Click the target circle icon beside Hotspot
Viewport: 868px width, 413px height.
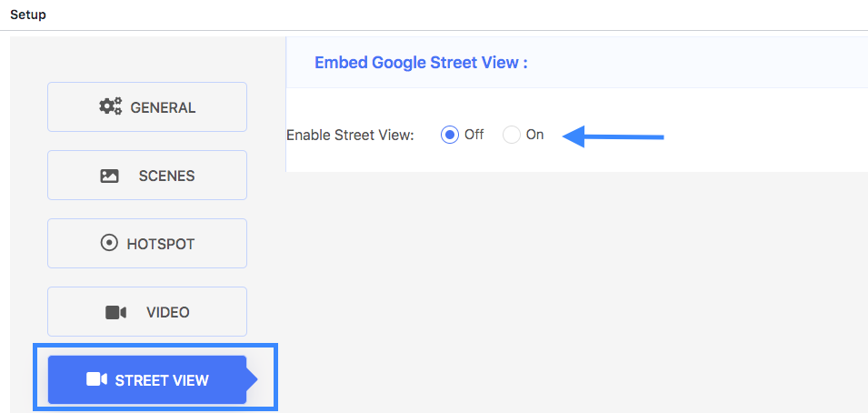pos(109,244)
